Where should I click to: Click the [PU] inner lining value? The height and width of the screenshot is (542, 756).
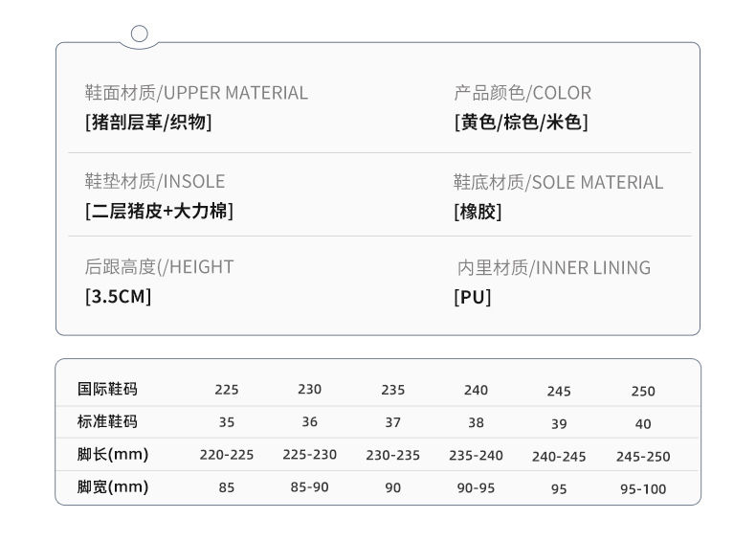472,297
